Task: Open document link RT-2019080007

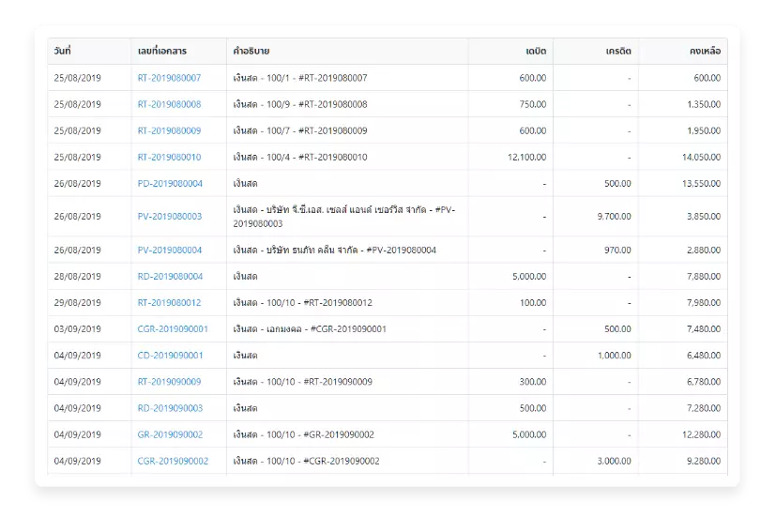Action: coord(169,78)
